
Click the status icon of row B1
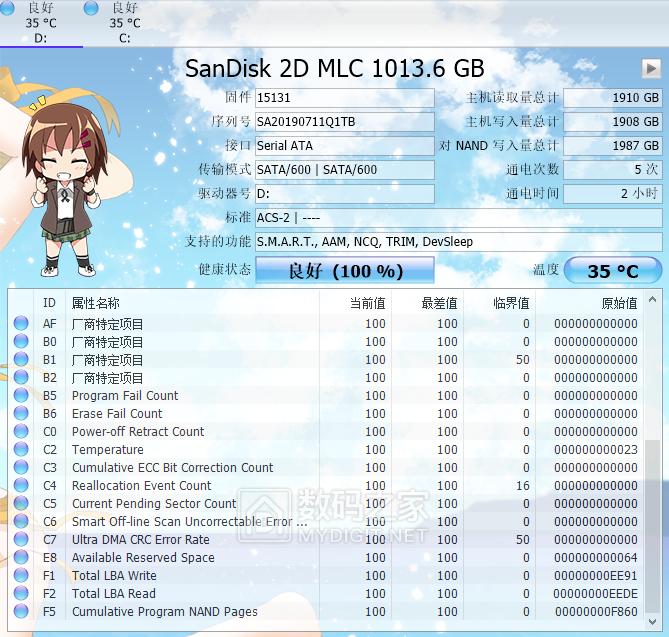pyautogui.click(x=21, y=359)
